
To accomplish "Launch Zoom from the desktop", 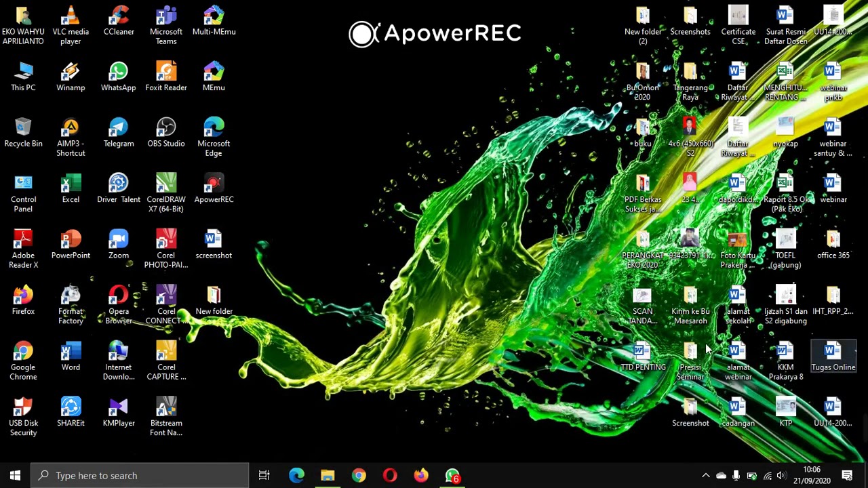I will [x=119, y=244].
